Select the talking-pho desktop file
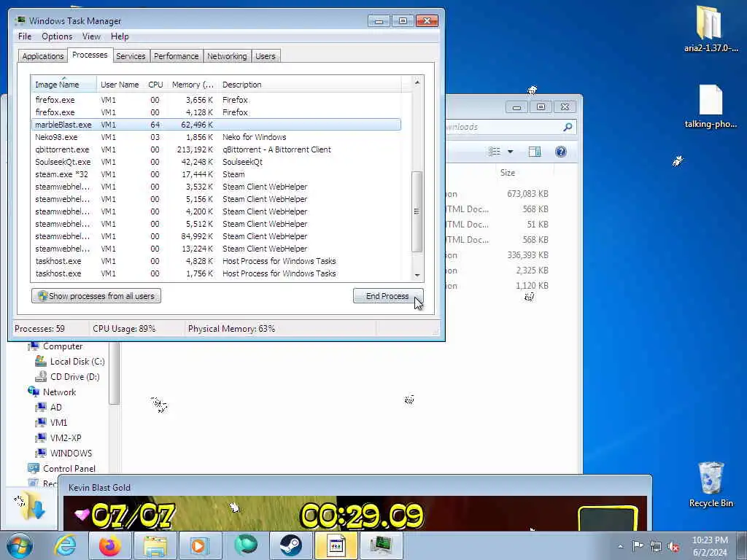Screen dimensions: 747x560 711,106
